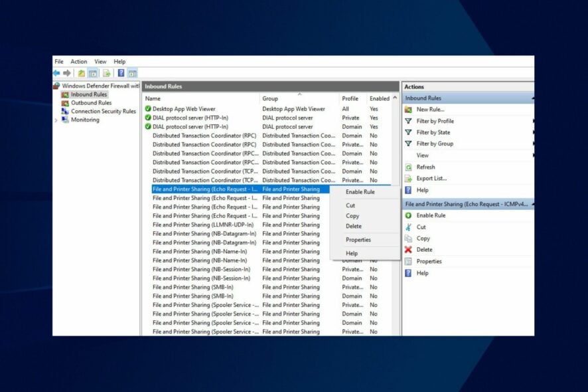Click the Help question-mark icon in the toolbar

(120, 73)
